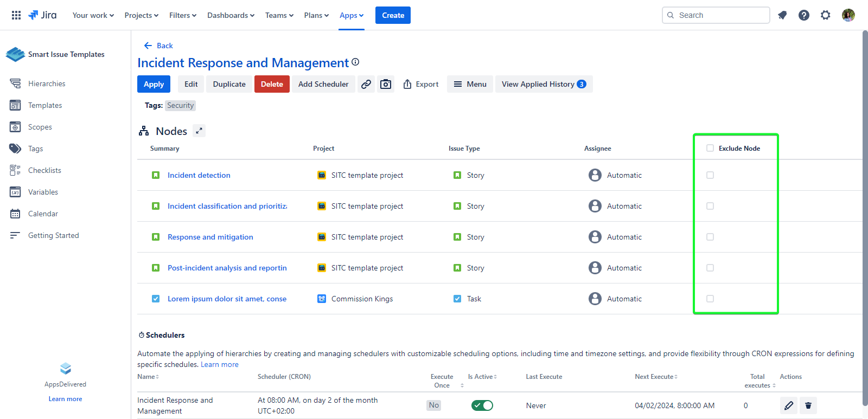Open Getting Started in sidebar
This screenshot has height=419, width=868.
(x=54, y=235)
